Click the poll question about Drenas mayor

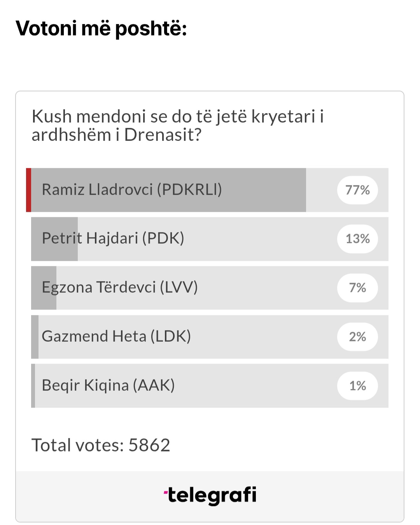(x=178, y=126)
